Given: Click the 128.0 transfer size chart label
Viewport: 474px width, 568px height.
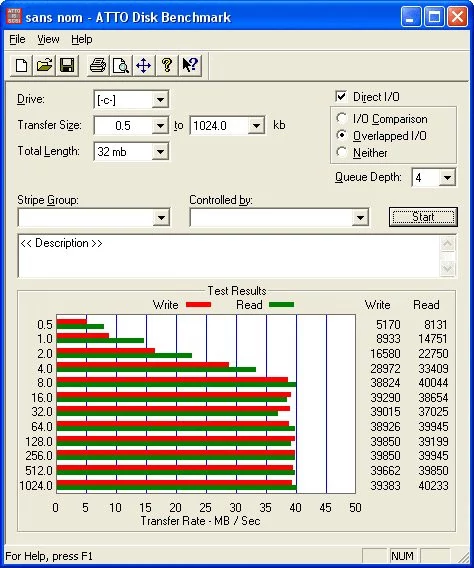Looking at the screenshot, I should (39, 442).
